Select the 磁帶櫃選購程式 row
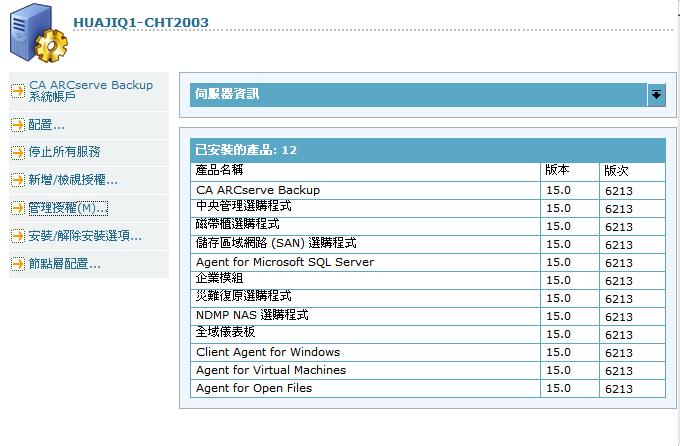Screen dimensions: 680x446 pos(428,226)
